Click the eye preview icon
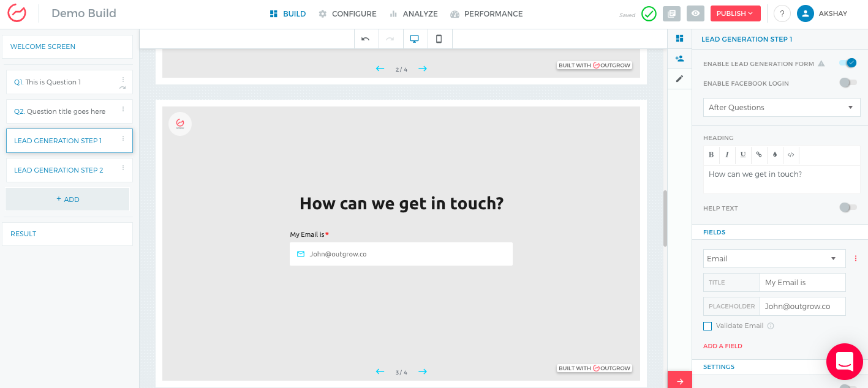 (x=695, y=13)
